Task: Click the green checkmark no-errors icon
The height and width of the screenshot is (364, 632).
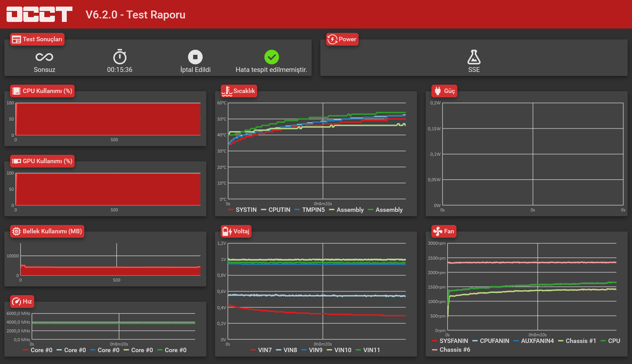Action: 272,57
